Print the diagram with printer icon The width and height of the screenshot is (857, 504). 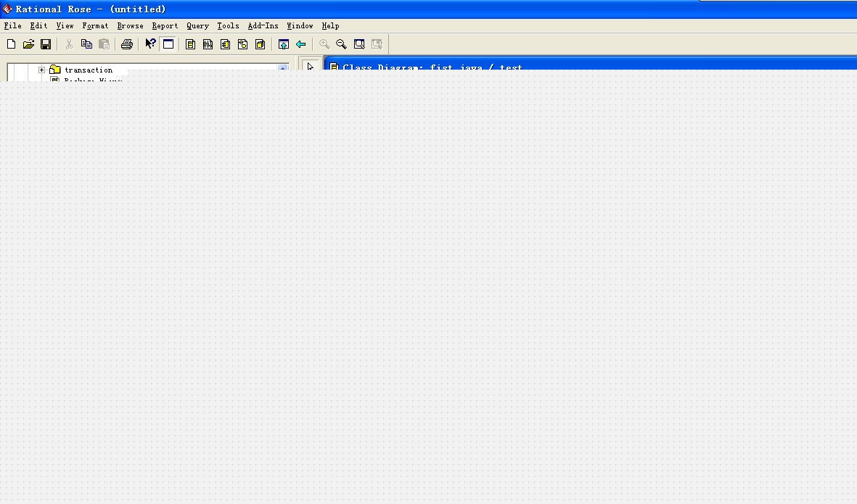127,44
